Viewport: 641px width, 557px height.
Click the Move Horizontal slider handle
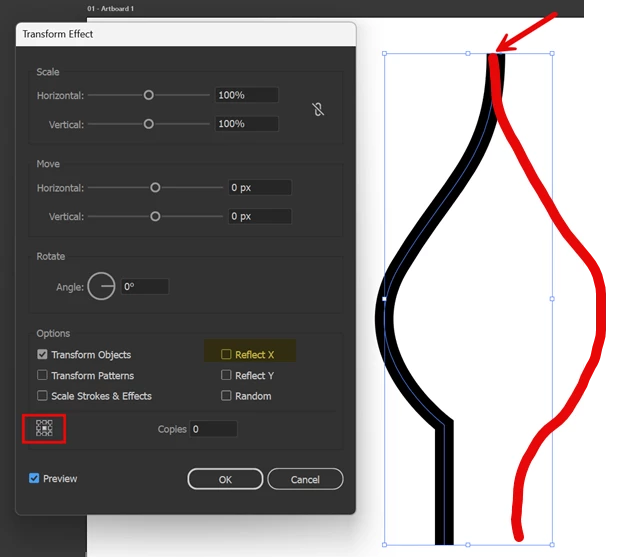pos(155,188)
